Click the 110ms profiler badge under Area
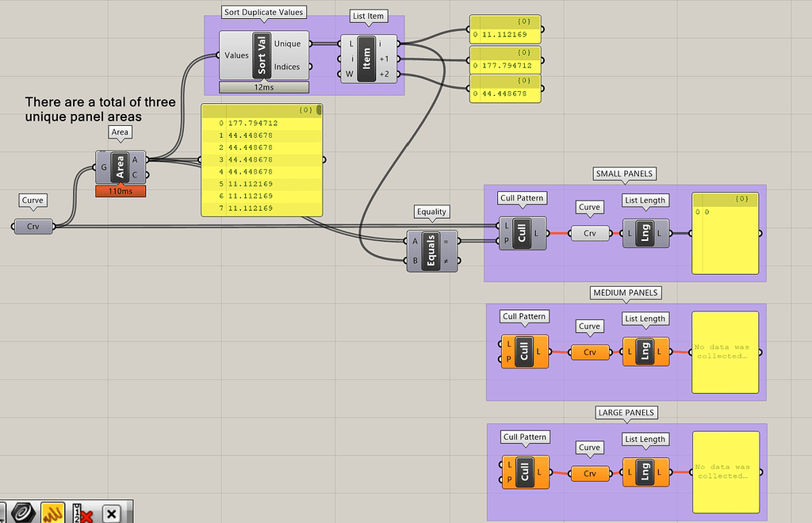The height and width of the screenshot is (523, 812). click(121, 192)
